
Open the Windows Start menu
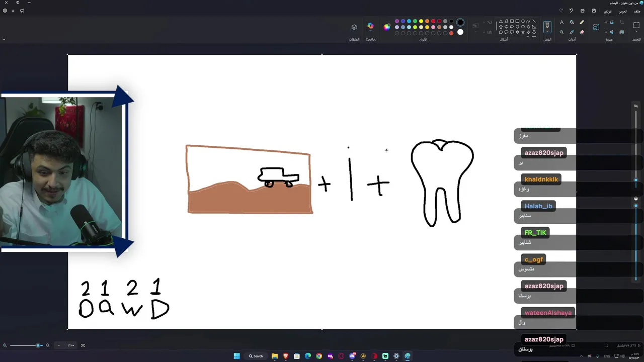[x=236, y=356]
